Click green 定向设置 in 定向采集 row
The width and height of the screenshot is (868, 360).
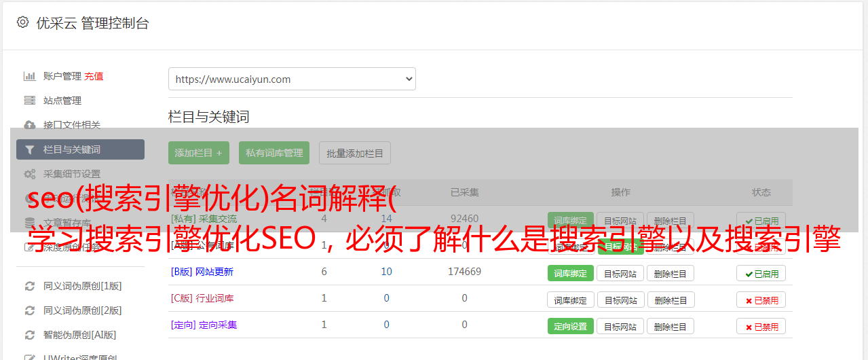[x=571, y=326]
